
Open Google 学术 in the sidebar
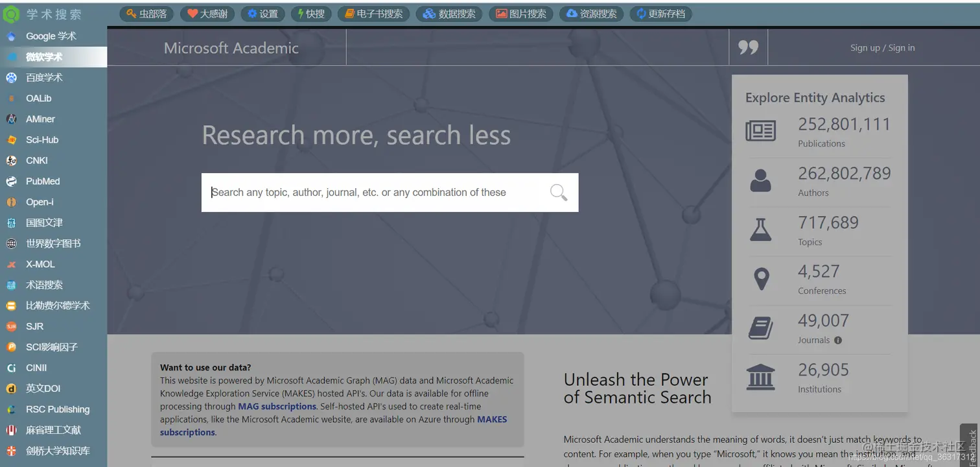pyautogui.click(x=53, y=36)
